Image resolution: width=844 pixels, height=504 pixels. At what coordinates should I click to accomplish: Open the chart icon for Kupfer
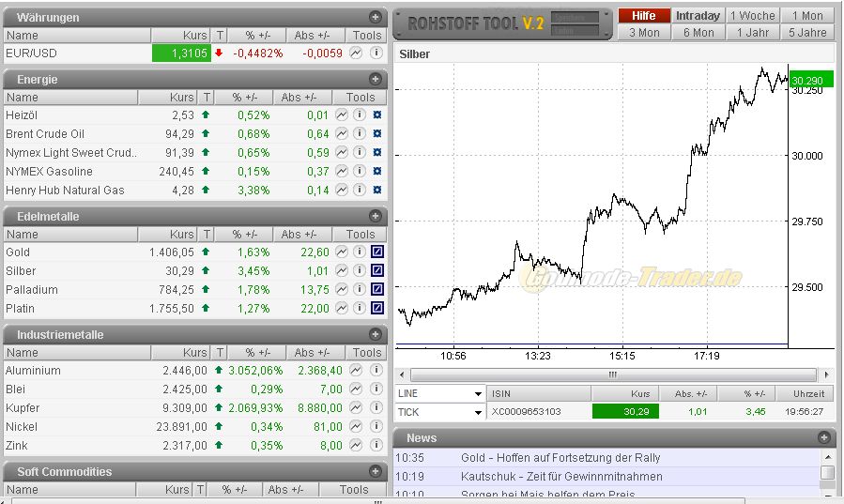tap(356, 408)
